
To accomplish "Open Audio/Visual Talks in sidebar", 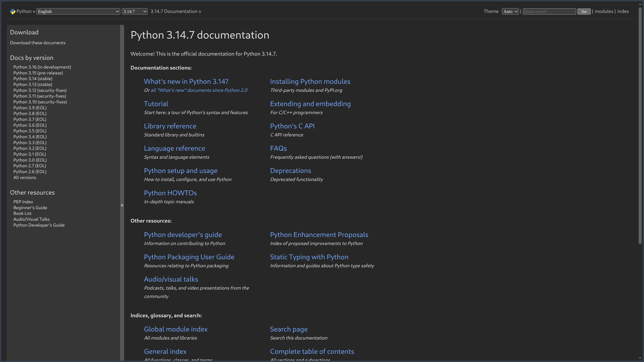I will 32,219.
